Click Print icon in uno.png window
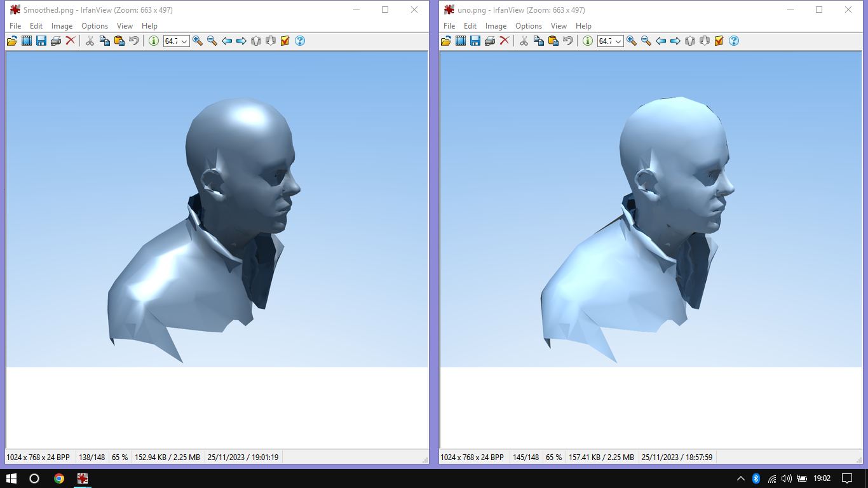 (490, 41)
